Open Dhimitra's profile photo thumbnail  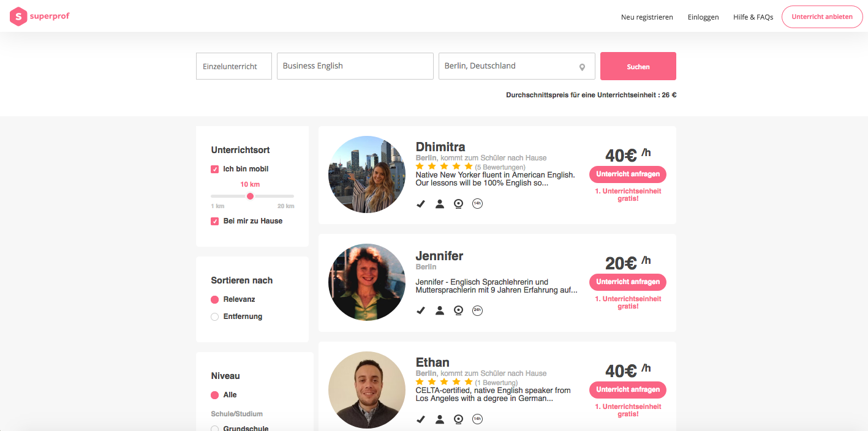coord(367,174)
